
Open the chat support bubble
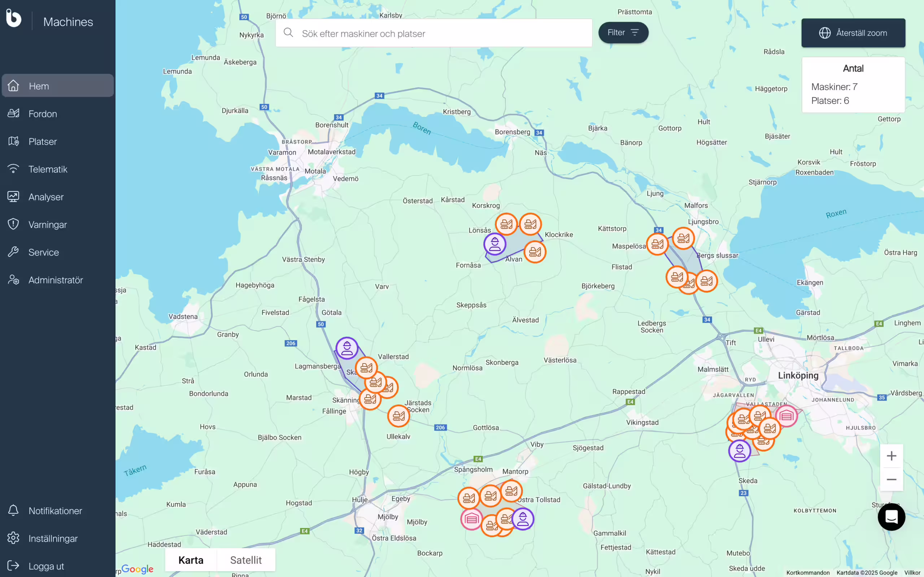click(891, 517)
